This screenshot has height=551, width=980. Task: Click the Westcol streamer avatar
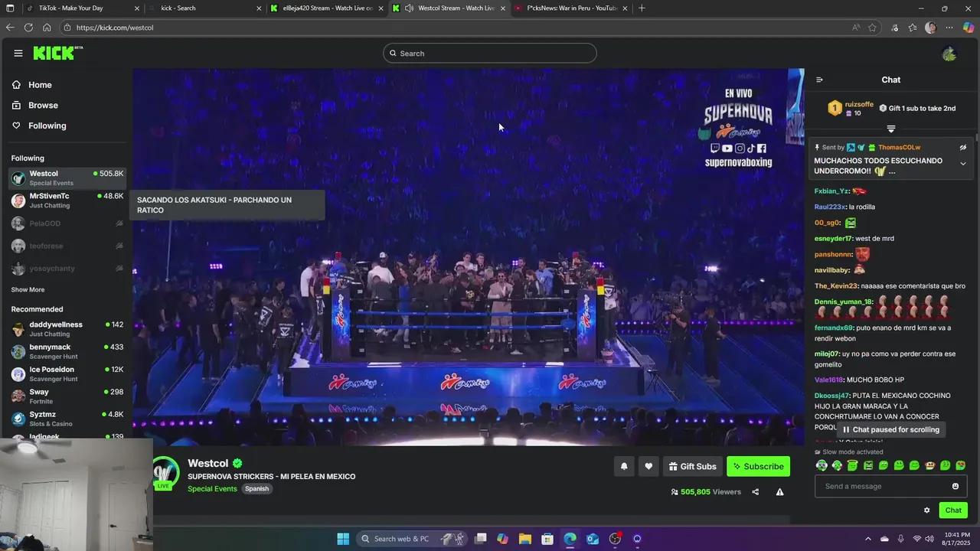[x=165, y=472]
